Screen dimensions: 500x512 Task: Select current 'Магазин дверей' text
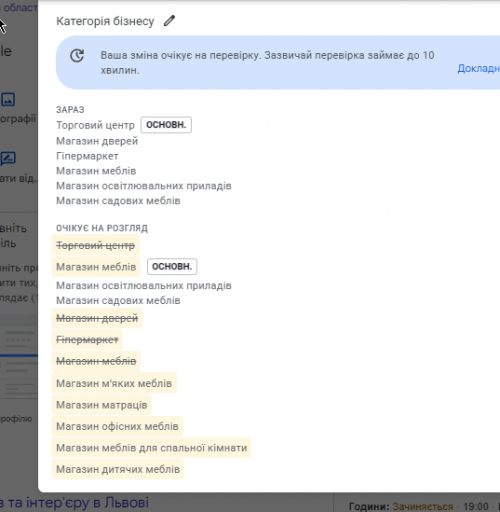click(x=97, y=141)
